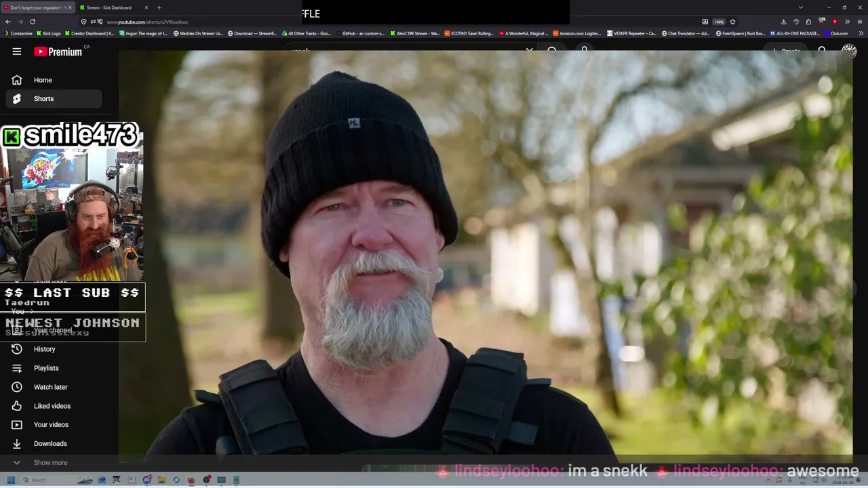The image size is (868, 488).
Task: Open the YouTube account avatar menu
Action: (x=849, y=52)
